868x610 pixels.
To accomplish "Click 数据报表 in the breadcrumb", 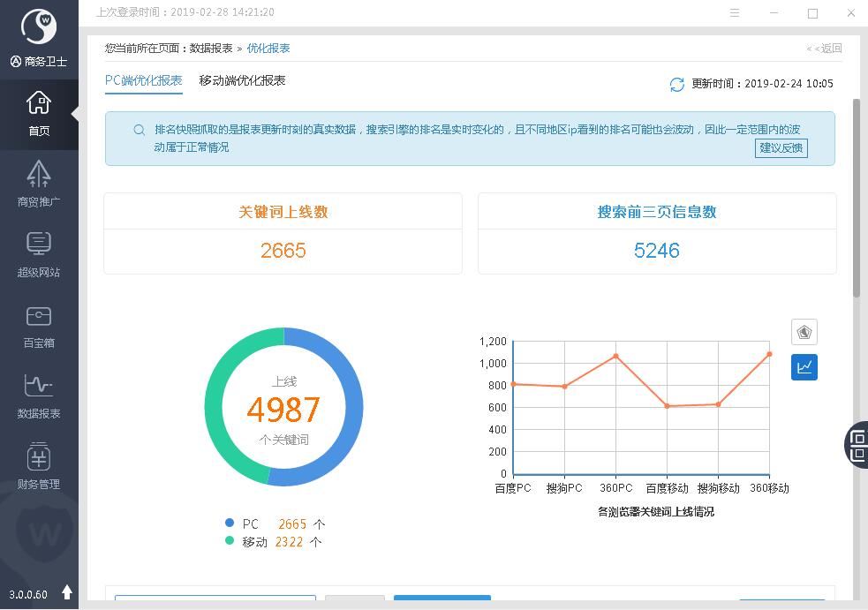I will [211, 49].
